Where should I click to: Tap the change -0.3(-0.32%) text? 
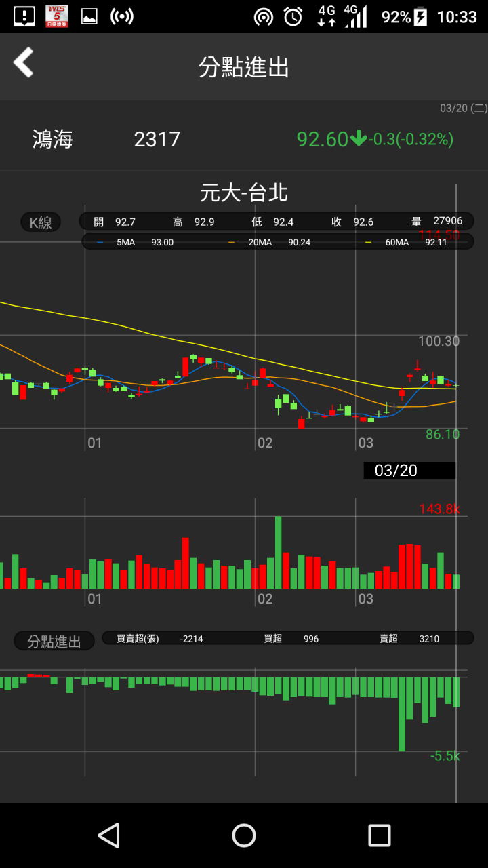(411, 139)
